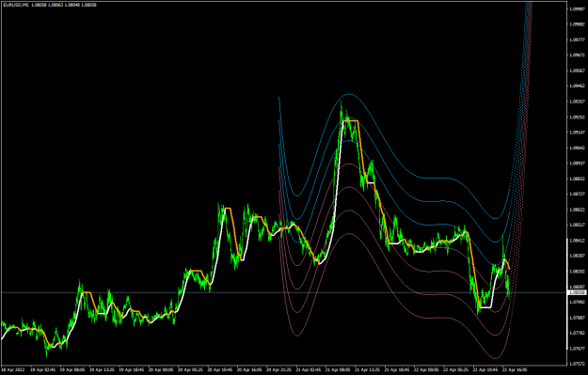588x375 pixels.
Task: Click price scale value 1.07782
Action: [x=577, y=333]
